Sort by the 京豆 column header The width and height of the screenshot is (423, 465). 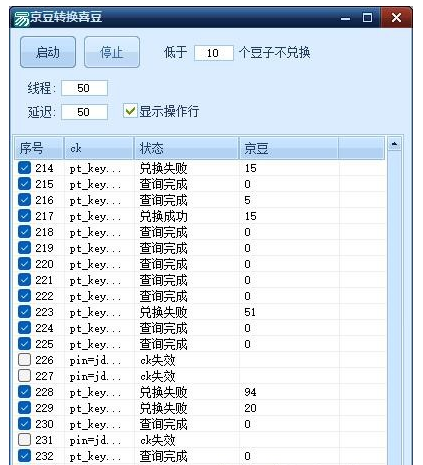click(289, 148)
